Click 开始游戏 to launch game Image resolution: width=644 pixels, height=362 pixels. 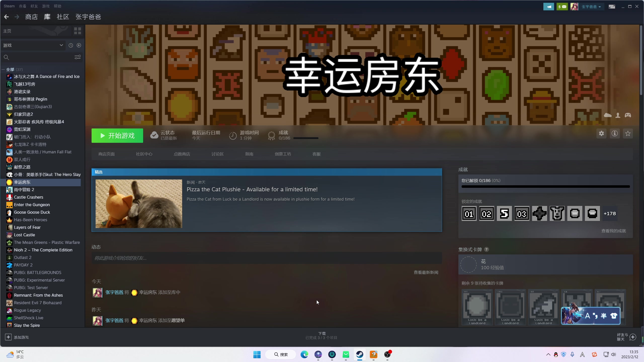click(117, 135)
